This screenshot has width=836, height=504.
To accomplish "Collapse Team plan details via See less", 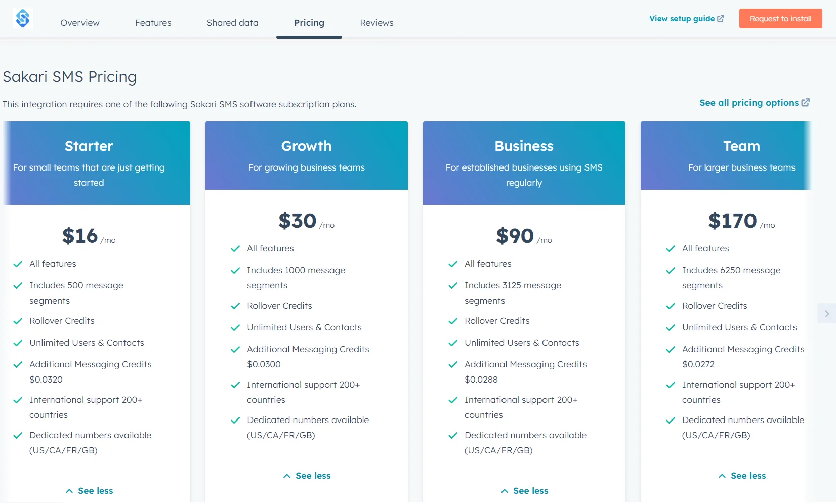I will tap(741, 475).
